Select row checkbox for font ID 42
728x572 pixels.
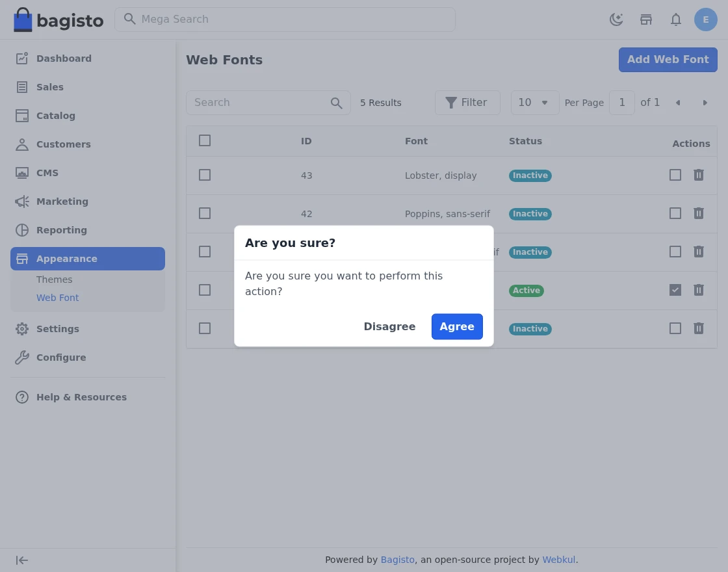click(x=205, y=214)
